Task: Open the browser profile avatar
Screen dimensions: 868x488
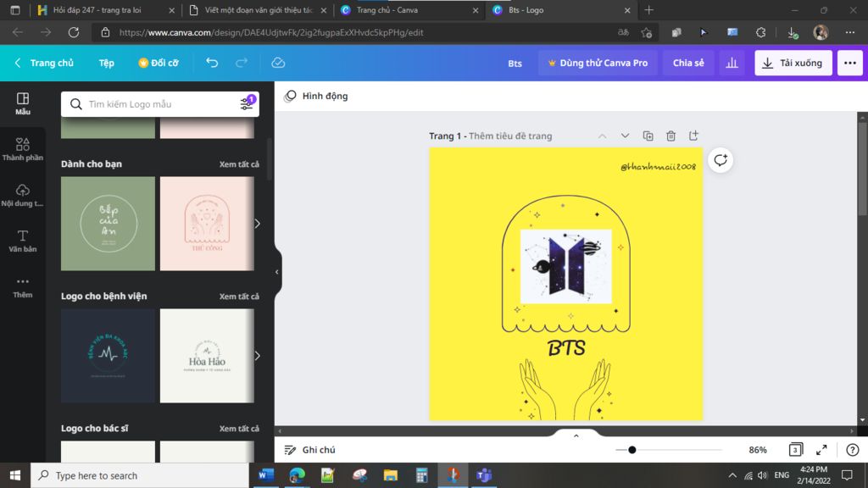Action: [821, 32]
